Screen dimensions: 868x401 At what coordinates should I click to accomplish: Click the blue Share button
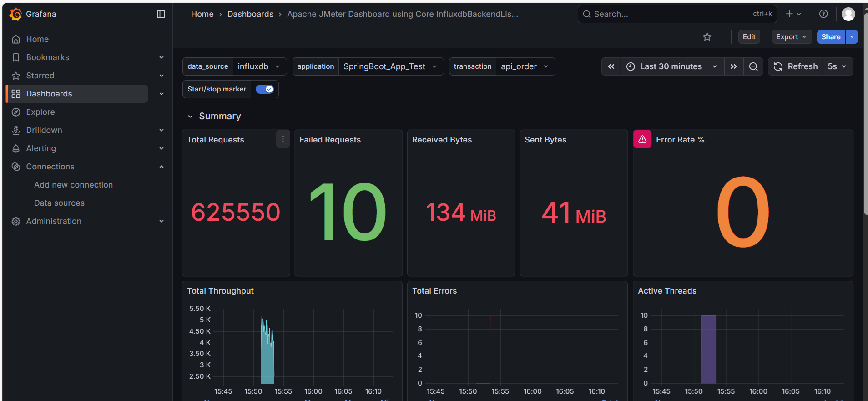[x=831, y=37]
